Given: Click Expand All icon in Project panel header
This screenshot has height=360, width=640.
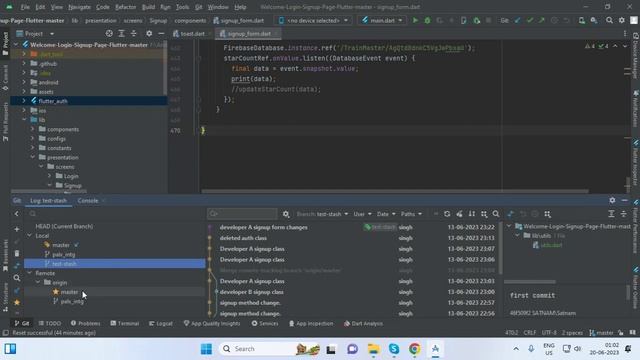Looking at the screenshot, I should tap(121, 33).
